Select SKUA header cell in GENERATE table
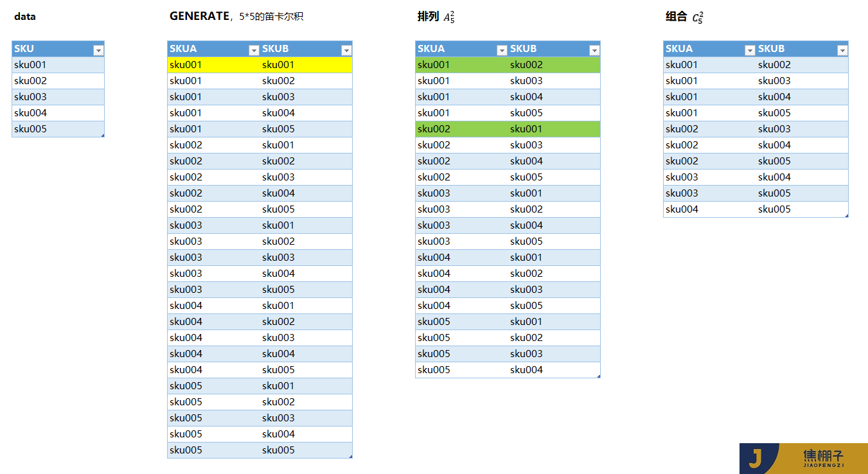 click(x=213, y=49)
